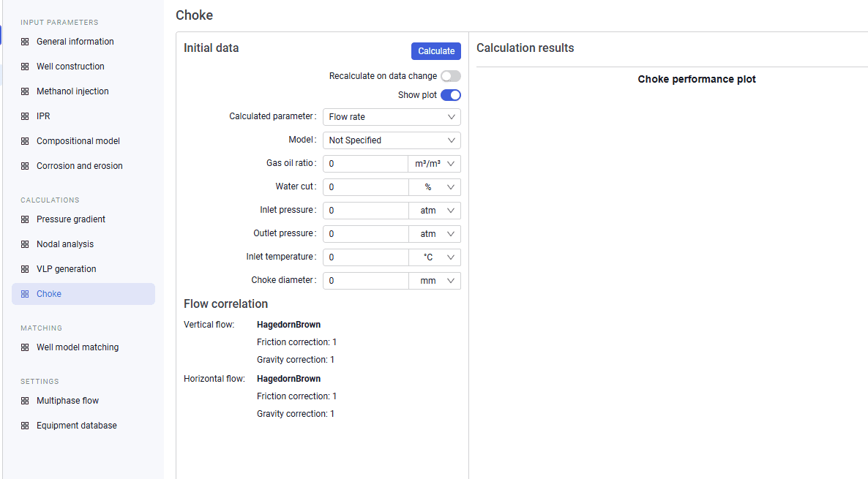Select the Methanol injection menu item
This screenshot has height=479, width=868.
(72, 91)
